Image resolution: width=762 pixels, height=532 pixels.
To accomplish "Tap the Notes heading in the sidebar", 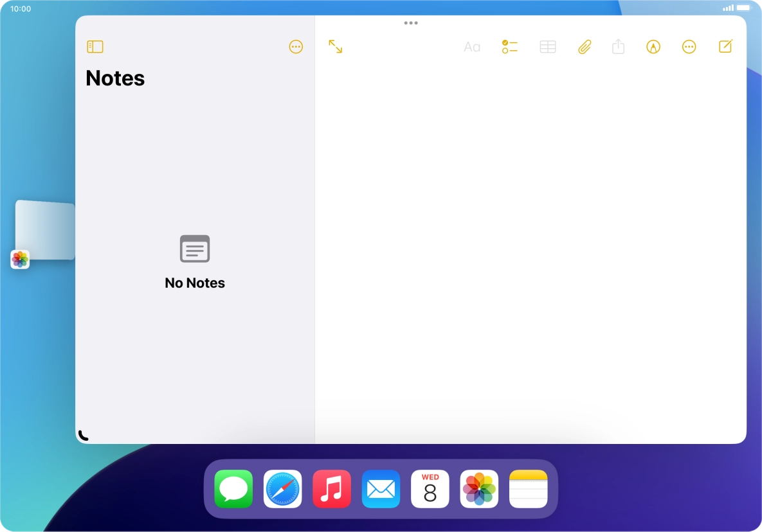I will point(115,78).
